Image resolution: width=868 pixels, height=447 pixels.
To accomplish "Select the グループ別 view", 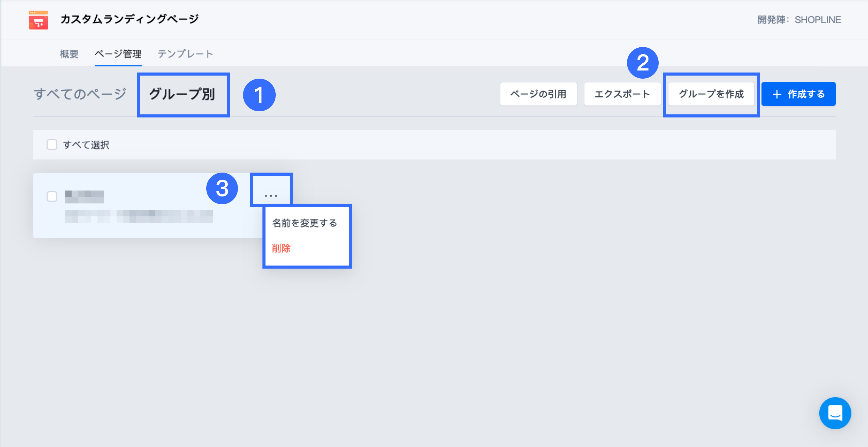I will 182,94.
